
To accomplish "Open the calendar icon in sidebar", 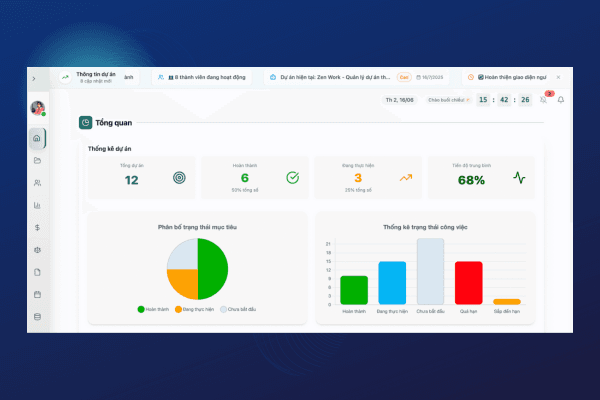I will pos(37,294).
